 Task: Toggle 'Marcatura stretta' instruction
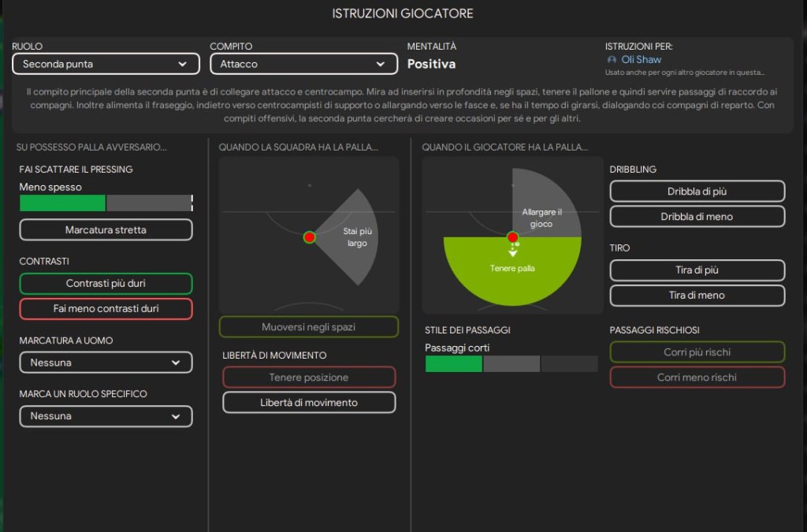106,230
